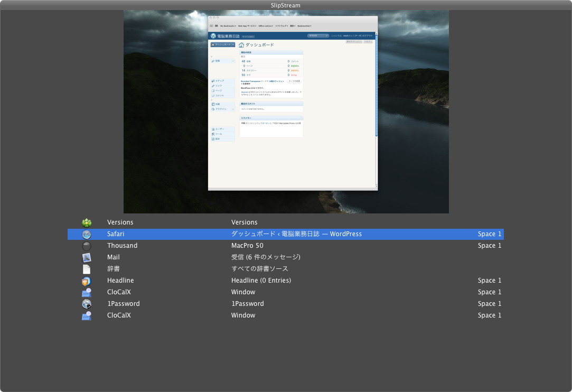Viewport: 572px width, 392px height.
Task: Click Space 1 label in the Headline row
Action: click(x=490, y=281)
